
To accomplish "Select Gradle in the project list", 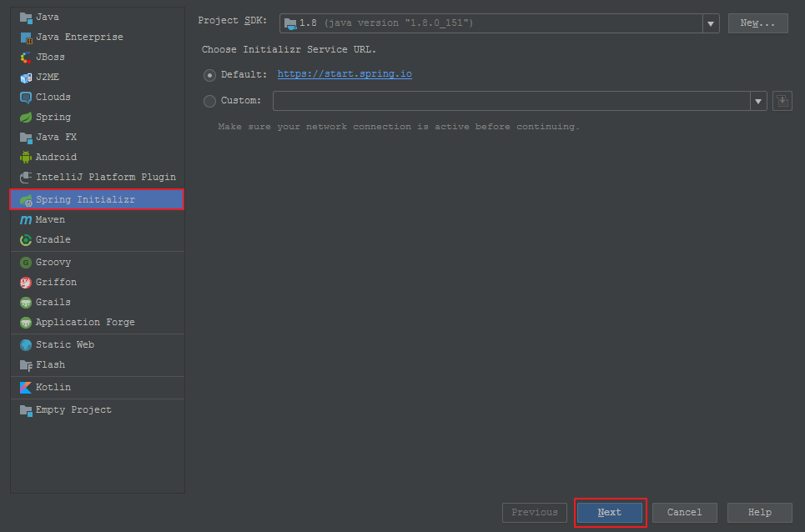I will click(x=53, y=240).
